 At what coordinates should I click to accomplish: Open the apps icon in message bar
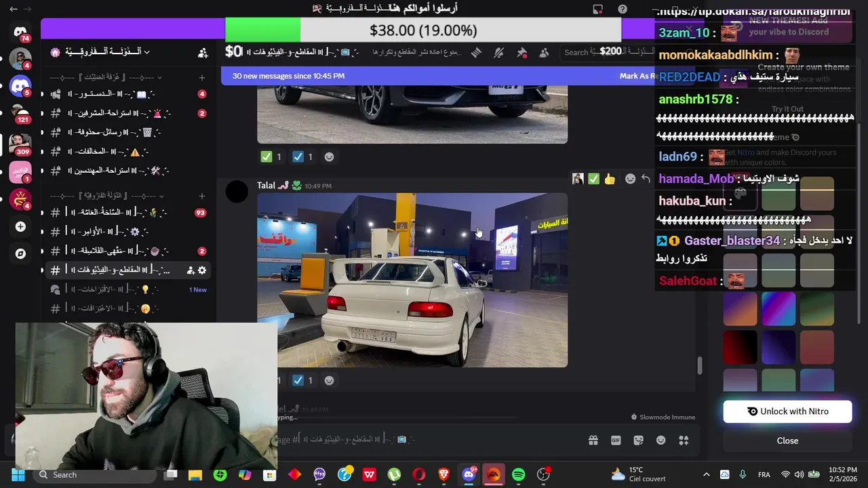684,440
